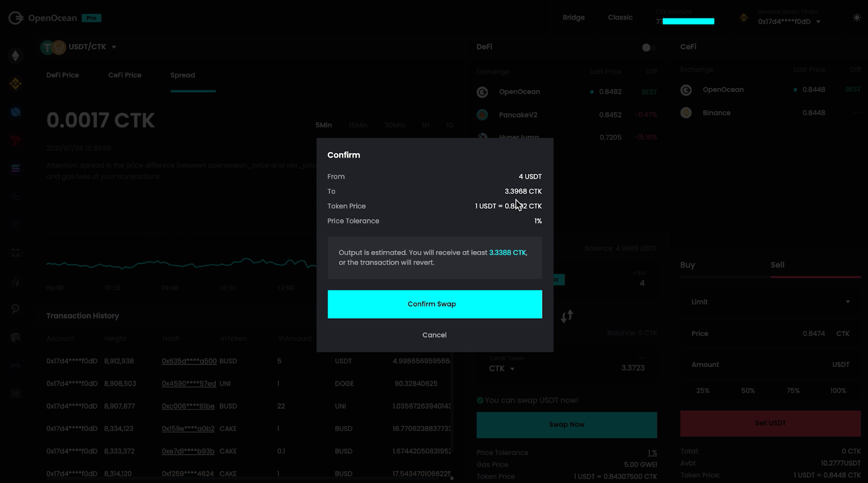Click the Confirm Swap button

tap(435, 304)
